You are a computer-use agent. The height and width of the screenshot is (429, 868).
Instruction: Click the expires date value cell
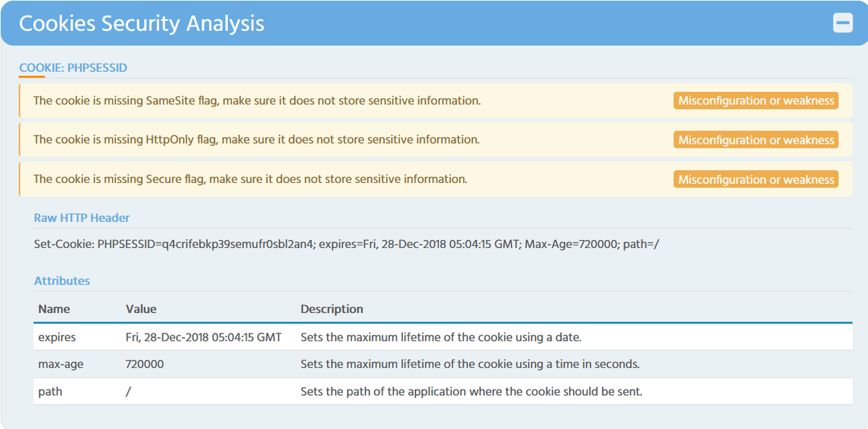click(x=203, y=337)
